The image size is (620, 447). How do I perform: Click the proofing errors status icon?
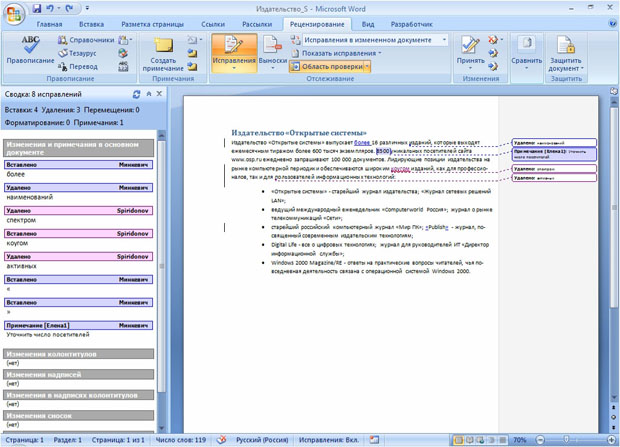tap(222, 440)
